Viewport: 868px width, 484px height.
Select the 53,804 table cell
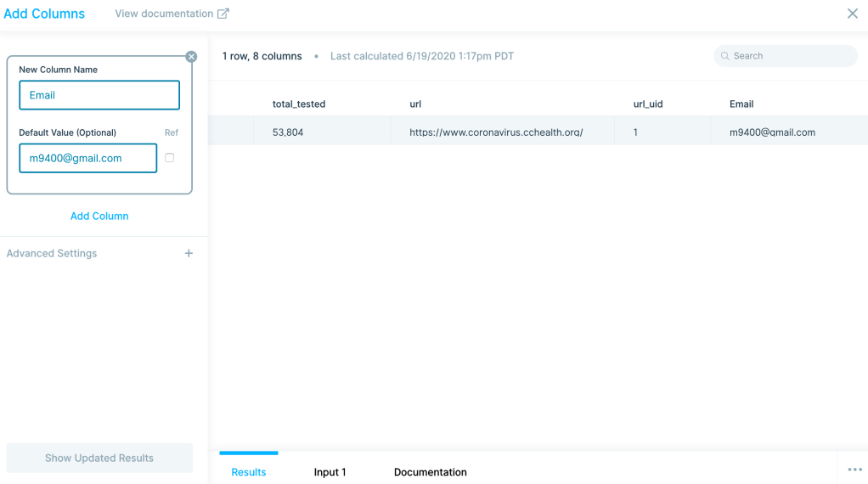(x=288, y=132)
